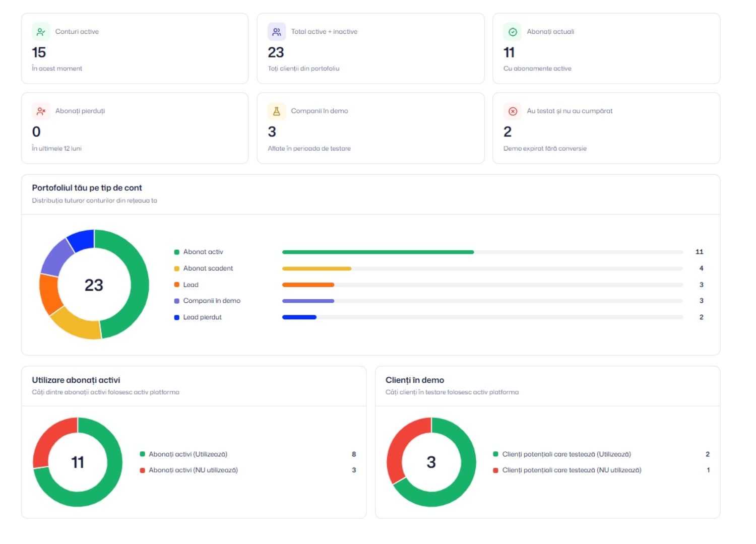Click the Abonați actuali checkmark icon
This screenshot has width=756, height=544.
(x=513, y=32)
